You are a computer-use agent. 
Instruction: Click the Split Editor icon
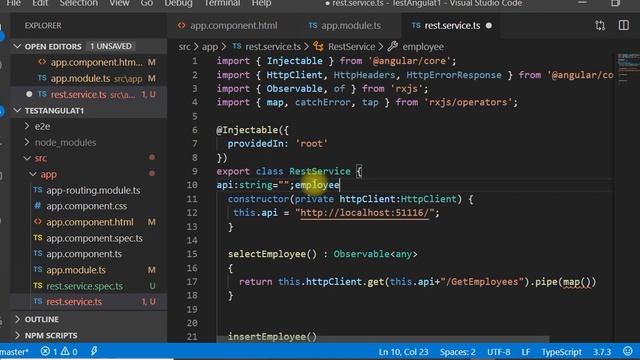624,25
